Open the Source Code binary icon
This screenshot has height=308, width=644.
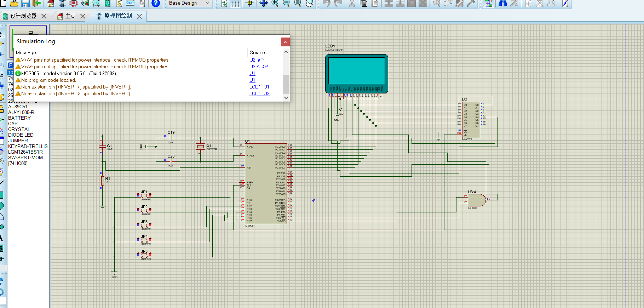point(130,4)
